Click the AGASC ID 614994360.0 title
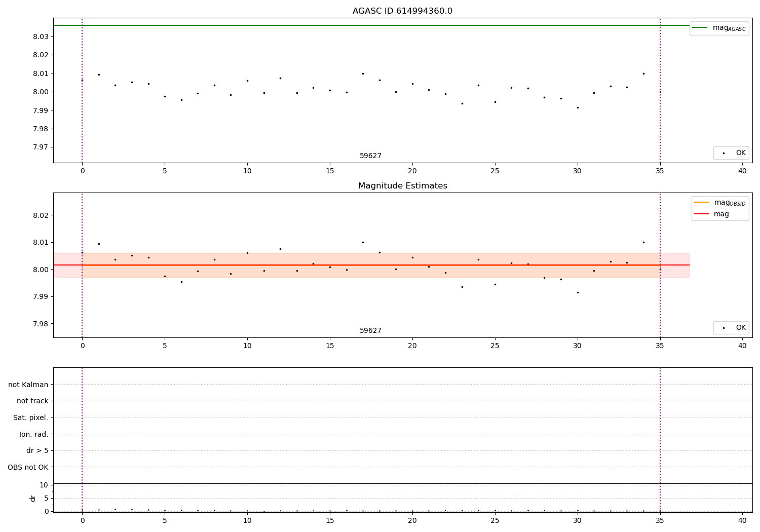 tap(402, 11)
